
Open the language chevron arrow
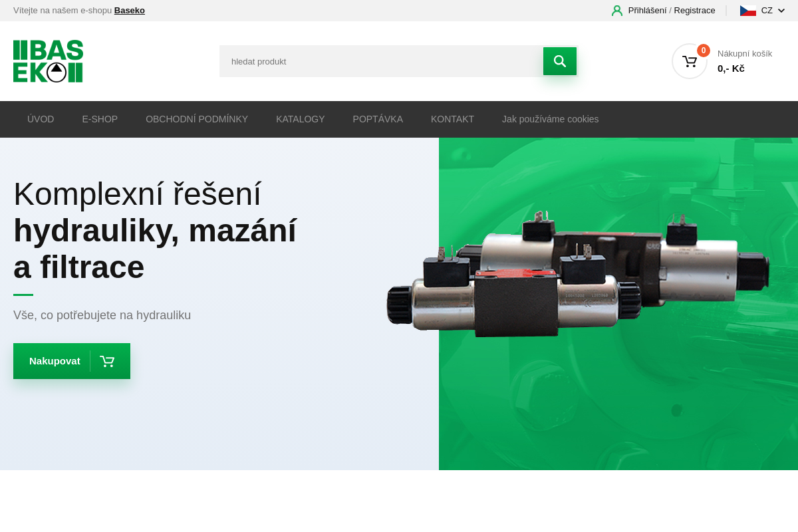[781, 11]
